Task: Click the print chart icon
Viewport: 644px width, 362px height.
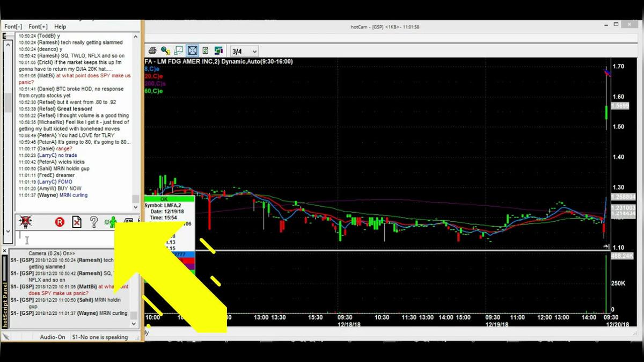Action: coord(152,51)
